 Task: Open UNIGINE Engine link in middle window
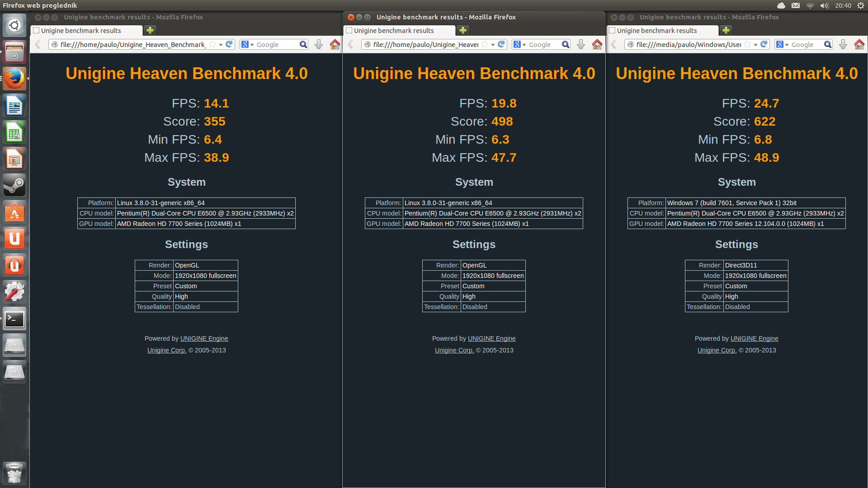[x=492, y=338]
